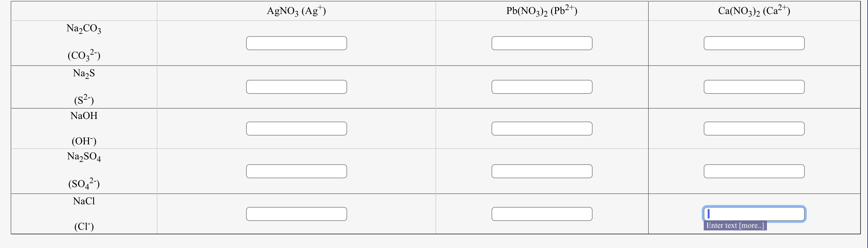Click the NaCl and Pb(NO3)2 answer field
Viewport: 868px width, 248px height.
542,213
